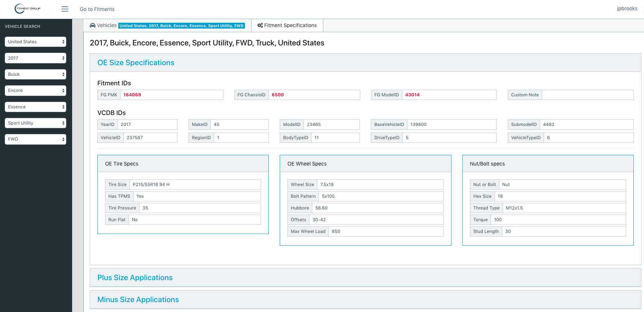644x312 pixels.
Task: Click the OE Tire Specs panel header
Action: coord(183,164)
